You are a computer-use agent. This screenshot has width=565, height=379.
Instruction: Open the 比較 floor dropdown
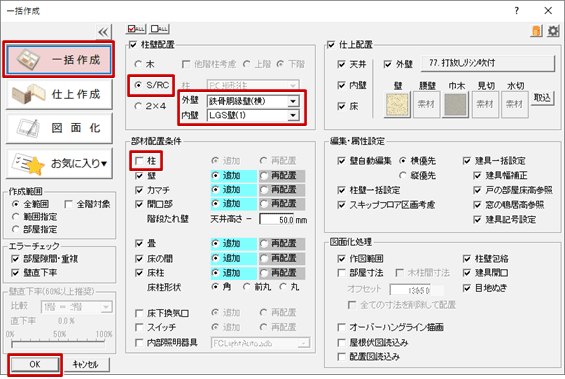click(106, 307)
